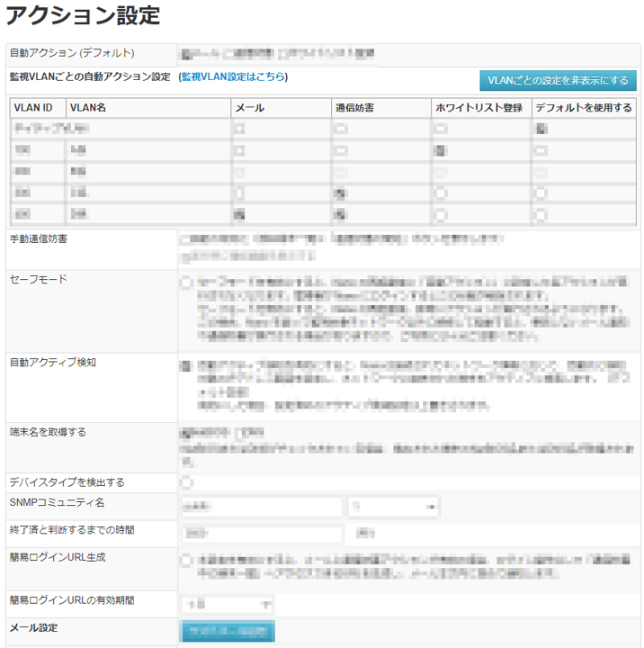Image resolution: width=644 pixels, height=648 pixels.
Task: Click the ホワイトリスト登録 column header
Action: pyautogui.click(x=481, y=108)
